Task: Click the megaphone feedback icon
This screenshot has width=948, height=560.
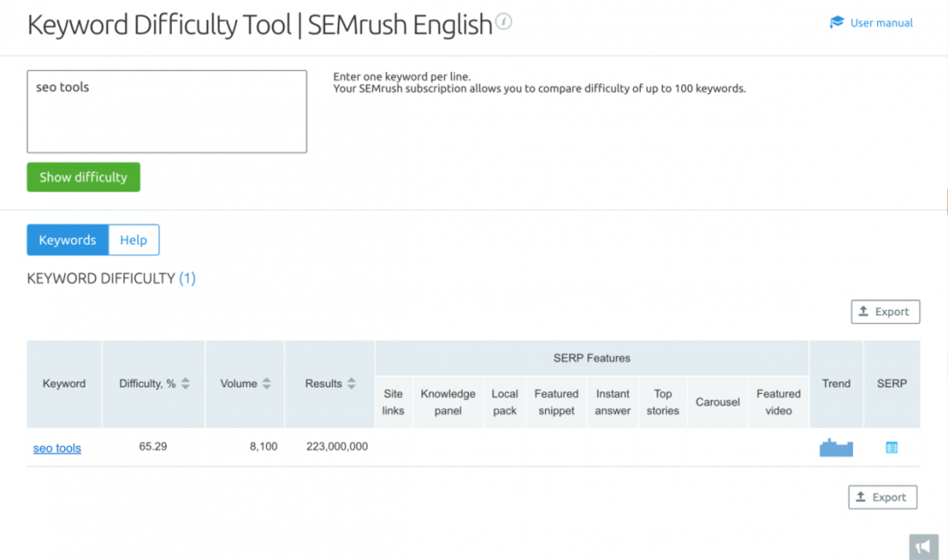Action: 923,546
